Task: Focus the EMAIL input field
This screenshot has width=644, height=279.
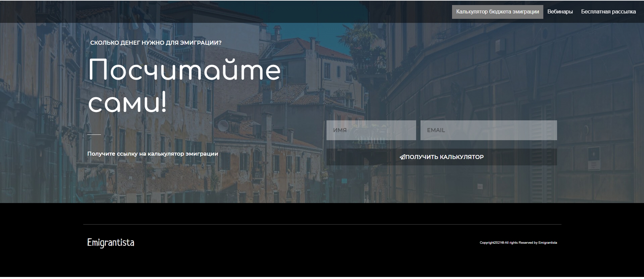Action: [x=489, y=130]
